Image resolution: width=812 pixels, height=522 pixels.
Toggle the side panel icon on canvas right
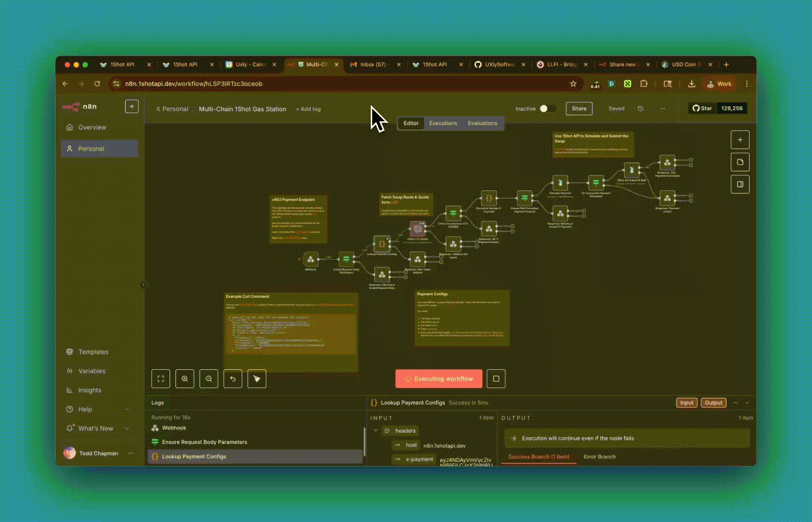pyautogui.click(x=740, y=184)
